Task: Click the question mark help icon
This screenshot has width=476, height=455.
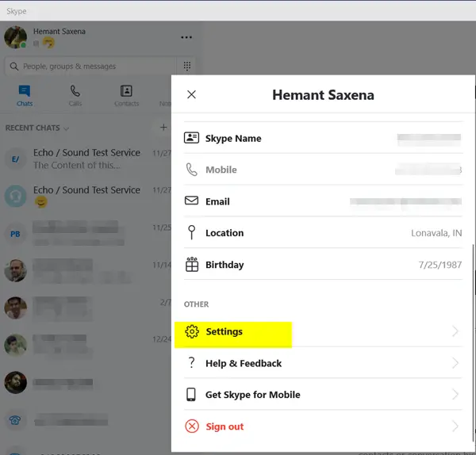Action: [191, 363]
